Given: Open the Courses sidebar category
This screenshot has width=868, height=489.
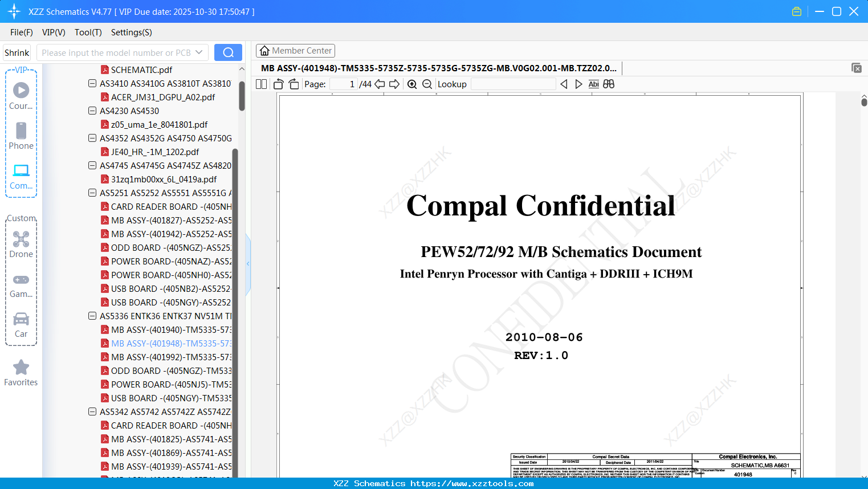Looking at the screenshot, I should pos(21,96).
